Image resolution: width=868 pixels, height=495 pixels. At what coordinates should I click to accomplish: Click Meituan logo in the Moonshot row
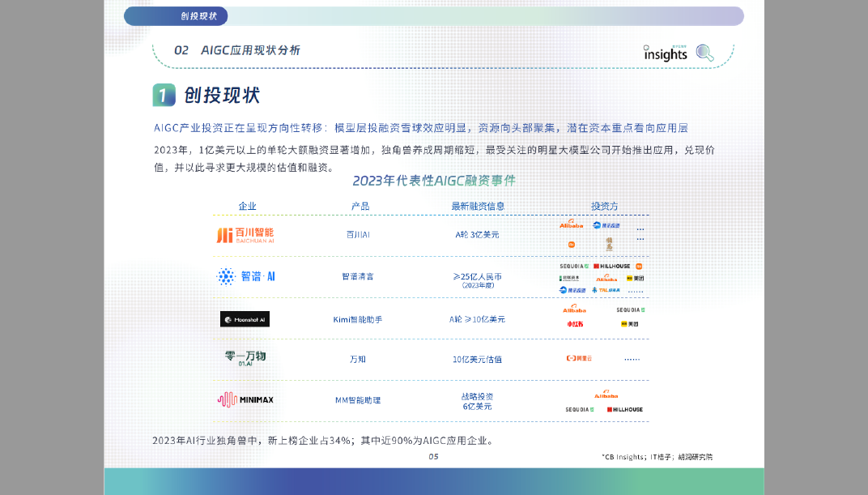click(629, 324)
